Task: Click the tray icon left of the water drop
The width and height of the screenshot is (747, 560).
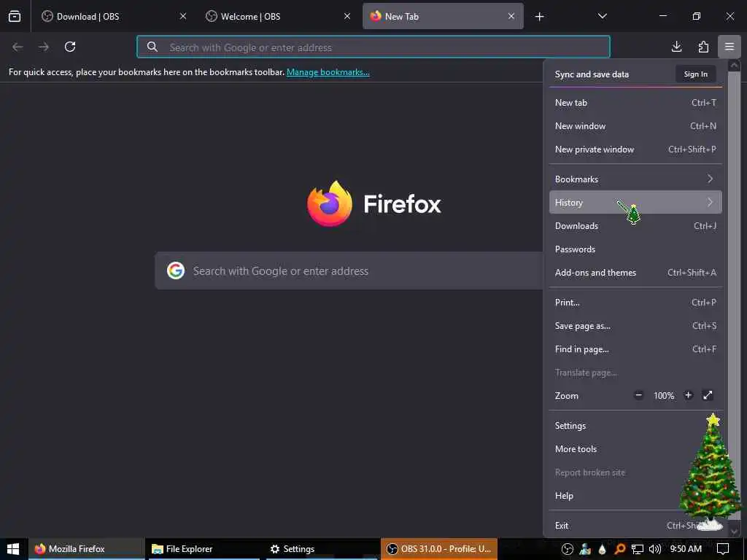Action: click(x=585, y=549)
